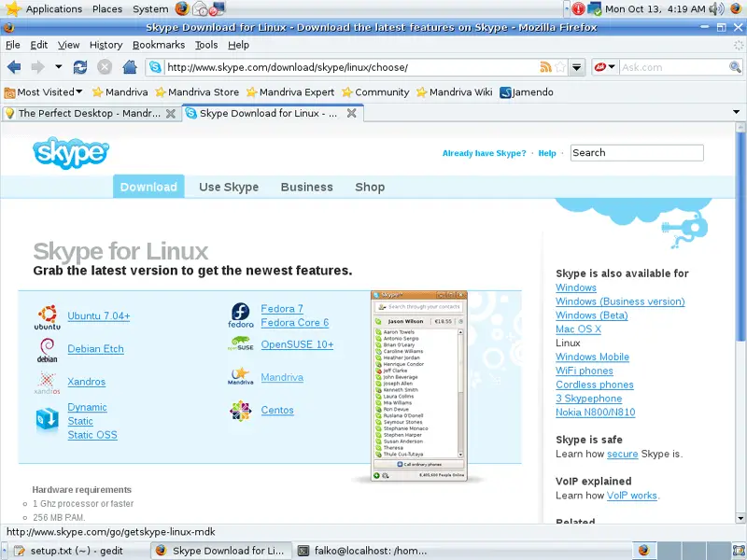Open the File menu
The image size is (747, 560).
[13, 45]
